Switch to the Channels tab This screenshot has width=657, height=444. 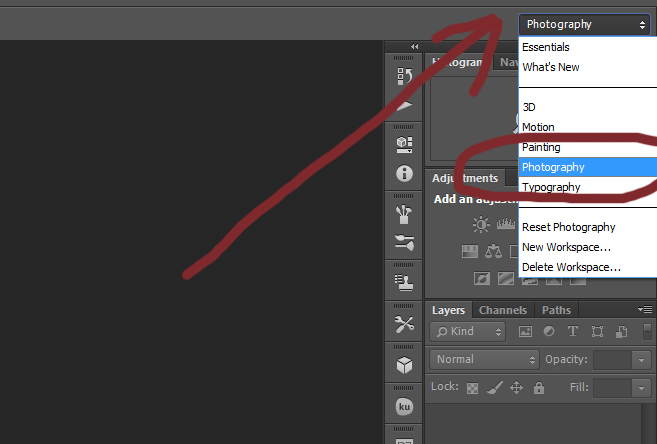(x=502, y=310)
